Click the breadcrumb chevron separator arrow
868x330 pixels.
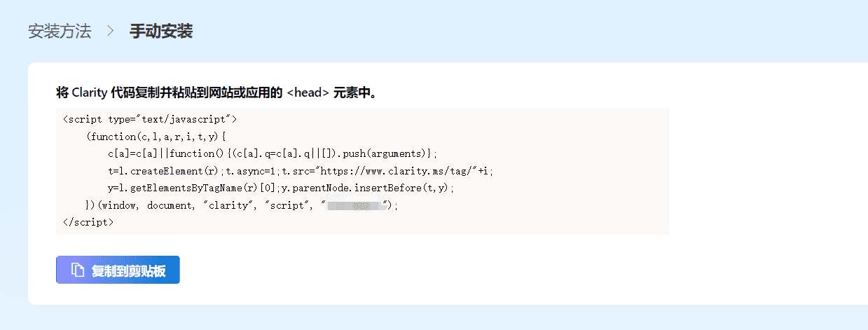pyautogui.click(x=110, y=32)
